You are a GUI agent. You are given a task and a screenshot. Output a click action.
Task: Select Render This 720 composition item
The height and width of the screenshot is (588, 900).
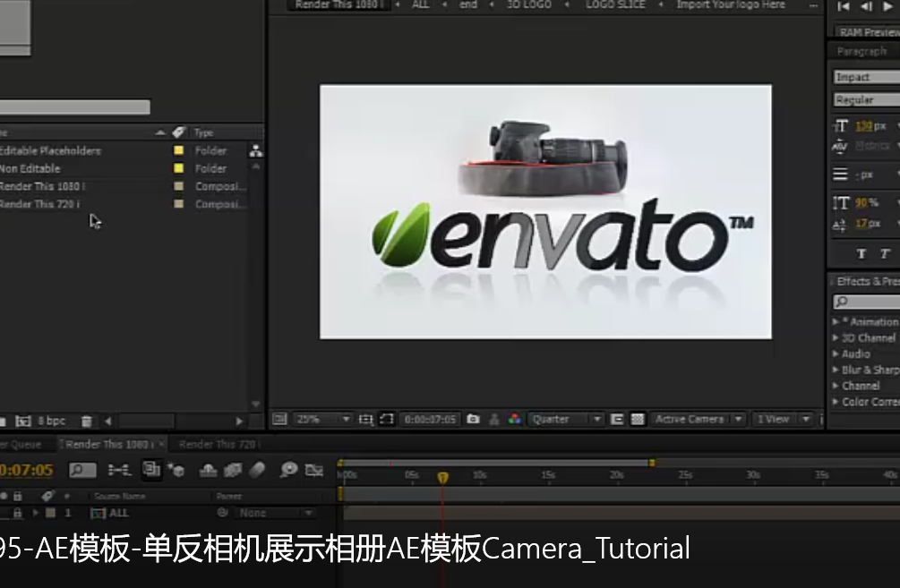click(x=39, y=204)
